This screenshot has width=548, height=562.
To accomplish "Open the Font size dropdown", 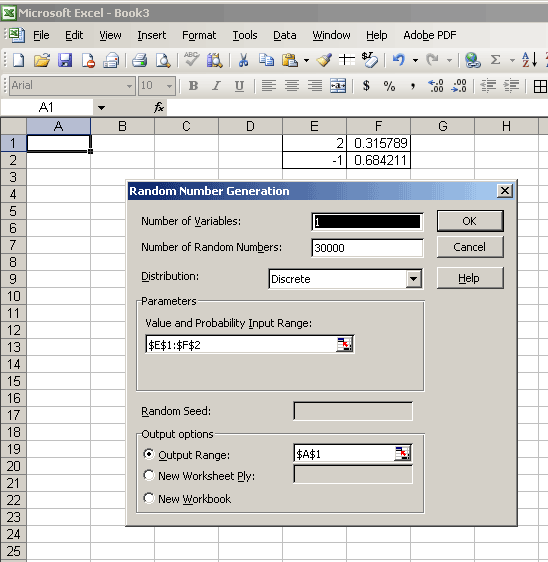I will point(169,86).
